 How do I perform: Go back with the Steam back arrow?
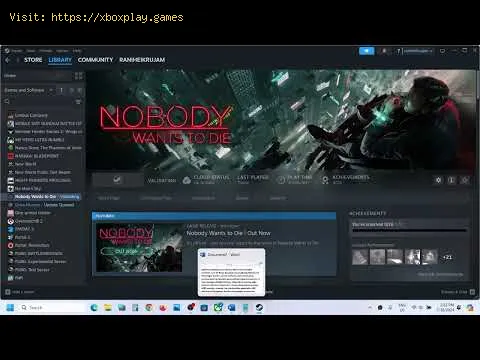point(8,60)
